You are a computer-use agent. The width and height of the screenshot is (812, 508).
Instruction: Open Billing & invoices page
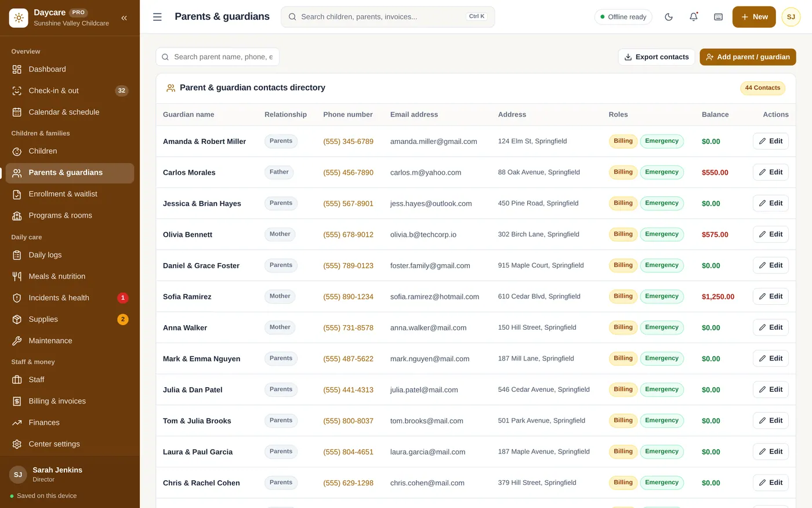(x=70, y=401)
